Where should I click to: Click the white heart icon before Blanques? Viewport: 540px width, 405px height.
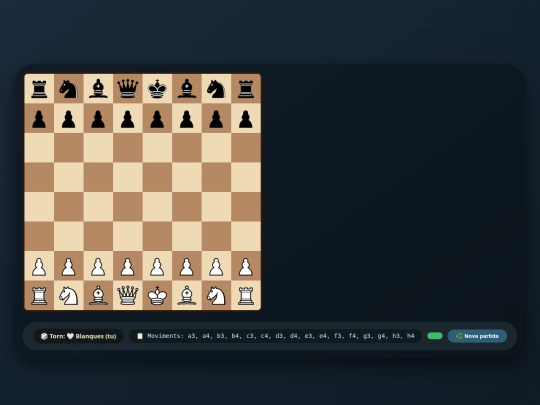(70, 336)
